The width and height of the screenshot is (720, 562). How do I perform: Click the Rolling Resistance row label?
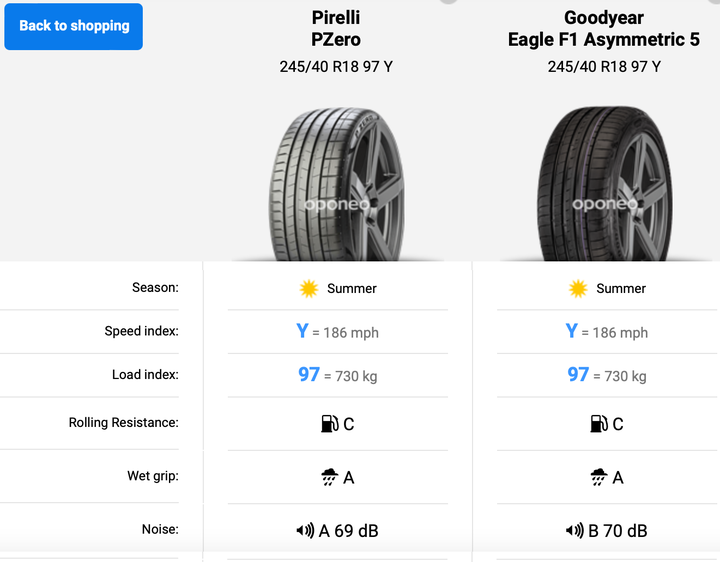[x=124, y=422]
